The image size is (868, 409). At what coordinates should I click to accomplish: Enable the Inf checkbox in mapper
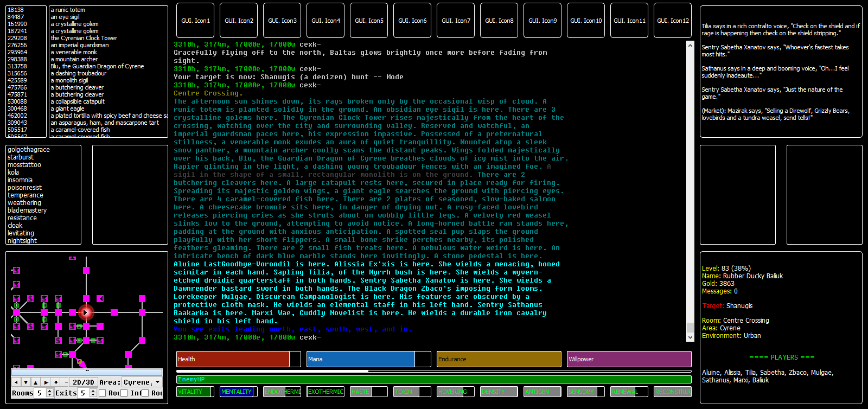pyautogui.click(x=124, y=393)
